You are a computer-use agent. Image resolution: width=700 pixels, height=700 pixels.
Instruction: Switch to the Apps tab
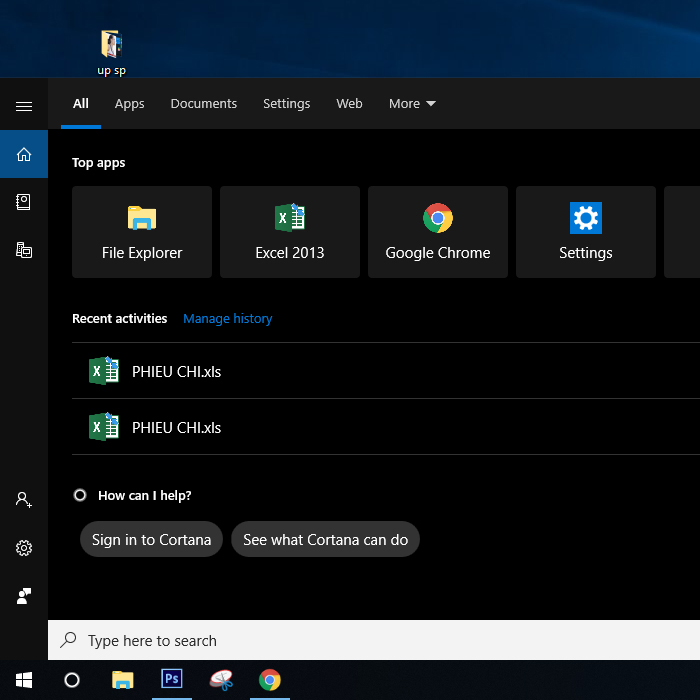coord(129,104)
